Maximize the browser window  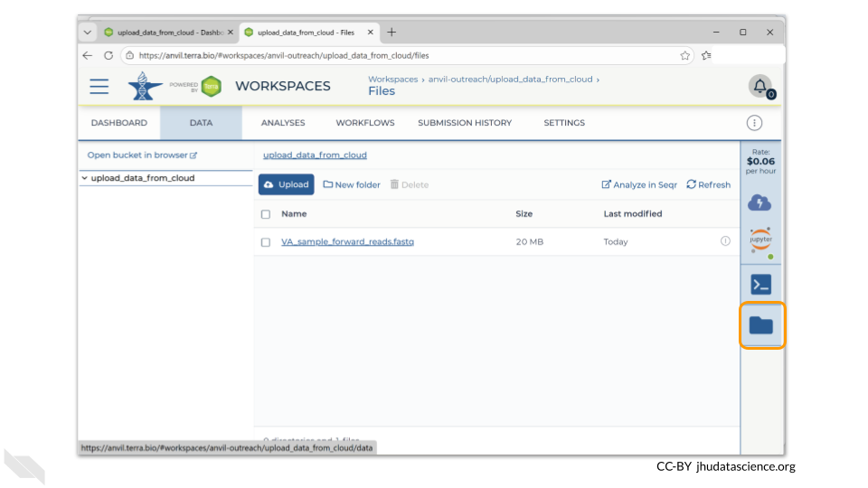coord(743,33)
